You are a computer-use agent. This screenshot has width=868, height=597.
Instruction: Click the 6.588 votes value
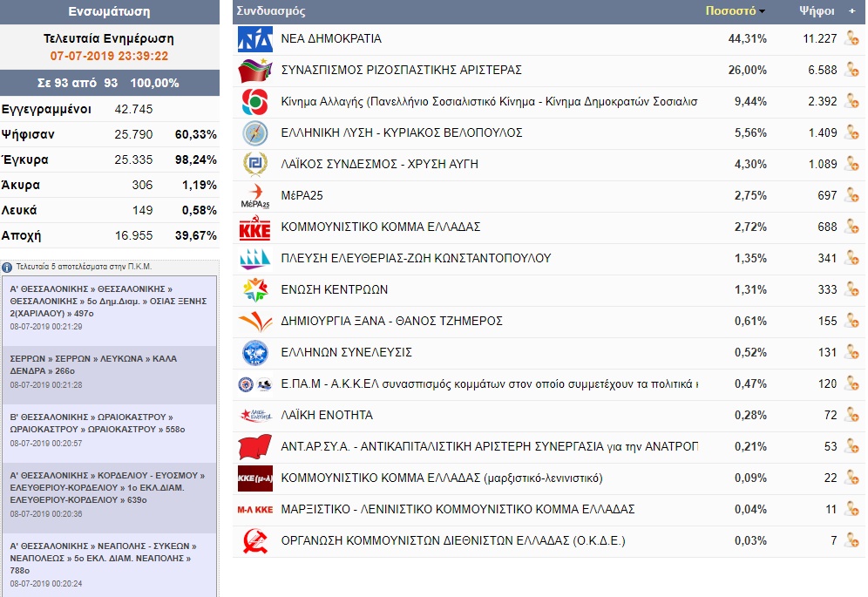[x=823, y=70]
